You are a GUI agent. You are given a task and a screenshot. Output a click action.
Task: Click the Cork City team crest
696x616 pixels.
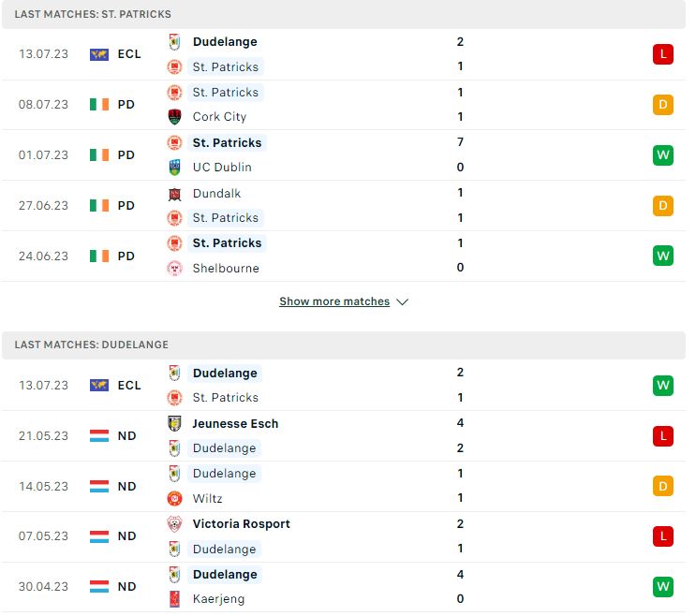(x=174, y=117)
